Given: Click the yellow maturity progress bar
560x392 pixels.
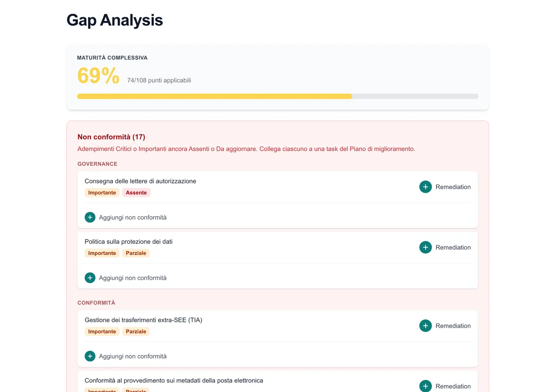Looking at the screenshot, I should click(x=215, y=96).
